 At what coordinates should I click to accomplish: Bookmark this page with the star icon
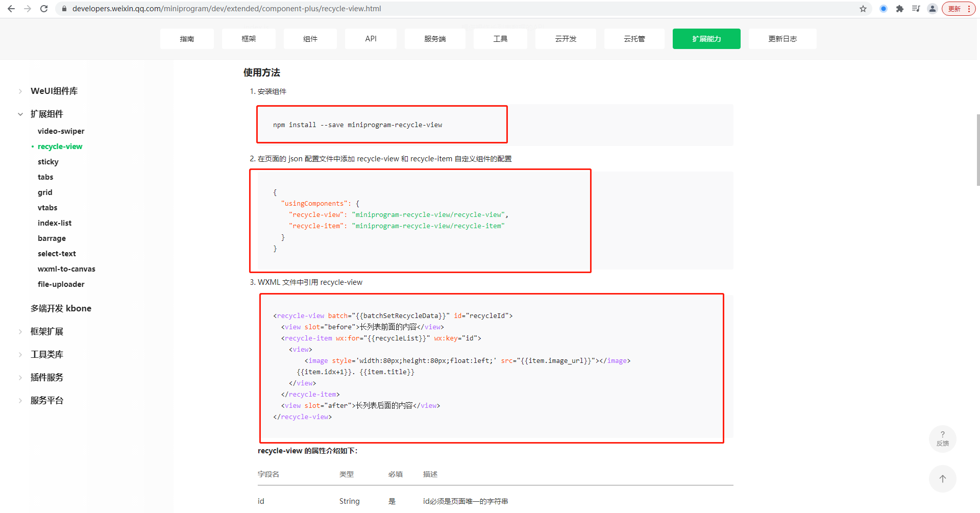(863, 9)
